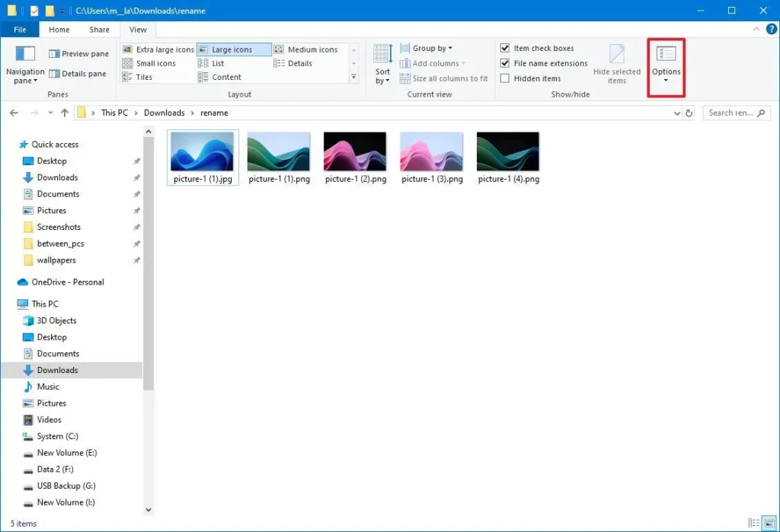Disable File name extensions checkbox
This screenshot has height=532, width=780.
tap(505, 63)
